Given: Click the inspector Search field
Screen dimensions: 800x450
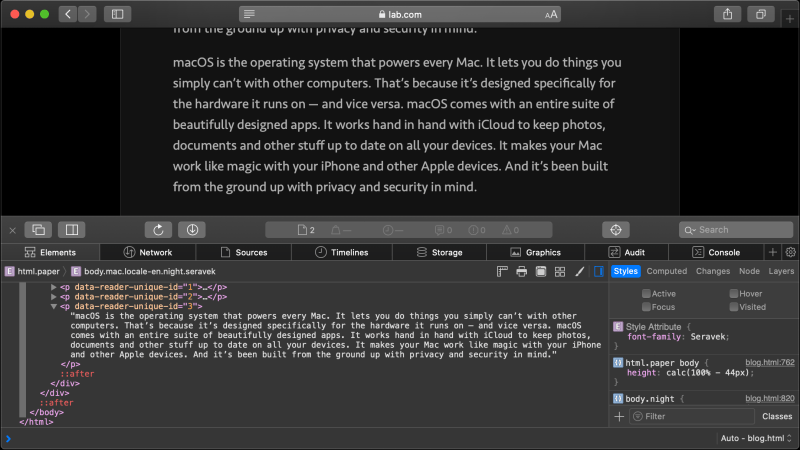Looking at the screenshot, I should coord(736,230).
